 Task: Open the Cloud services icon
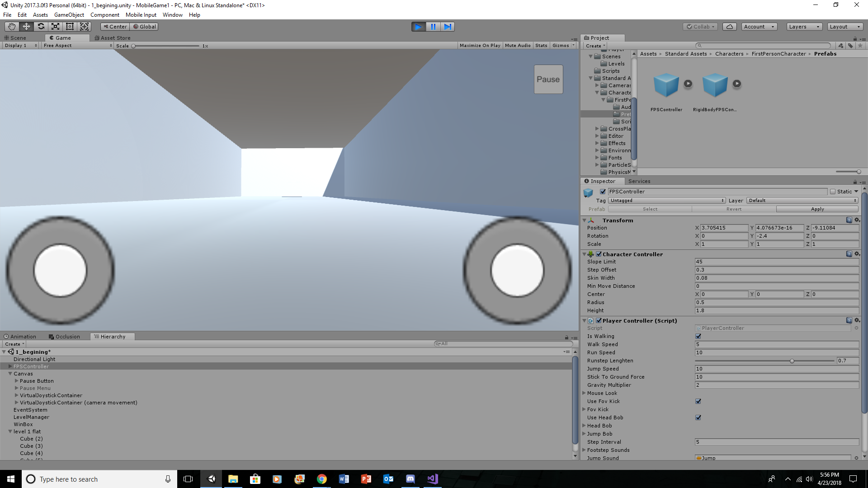pyautogui.click(x=730, y=27)
